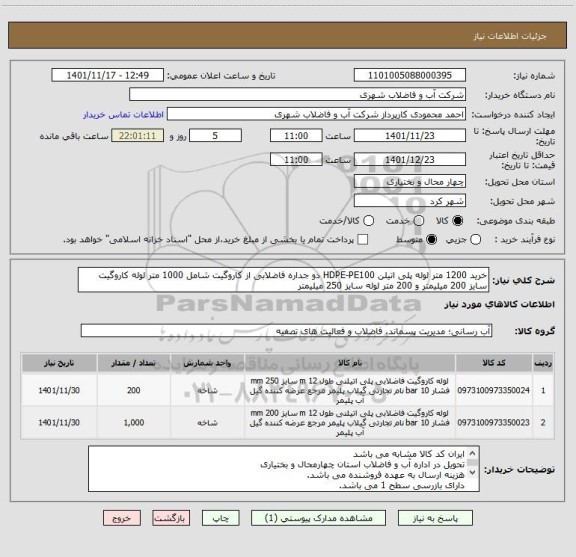The image size is (576, 557).
Task: Click the announcement date field 1401/11/17 - 12:49
Action: [107, 75]
